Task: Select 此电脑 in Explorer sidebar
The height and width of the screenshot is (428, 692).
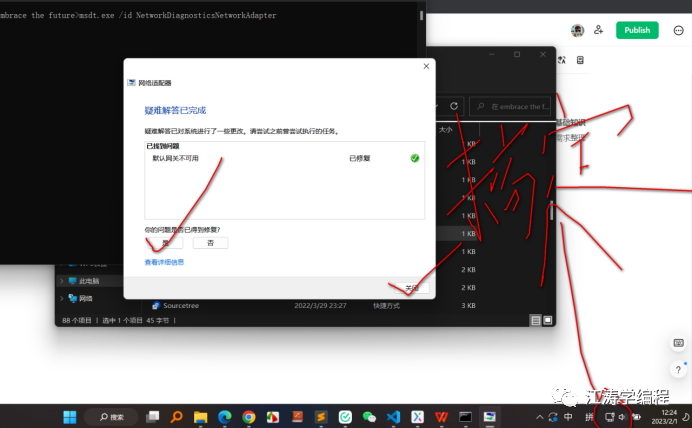Action: [89, 281]
